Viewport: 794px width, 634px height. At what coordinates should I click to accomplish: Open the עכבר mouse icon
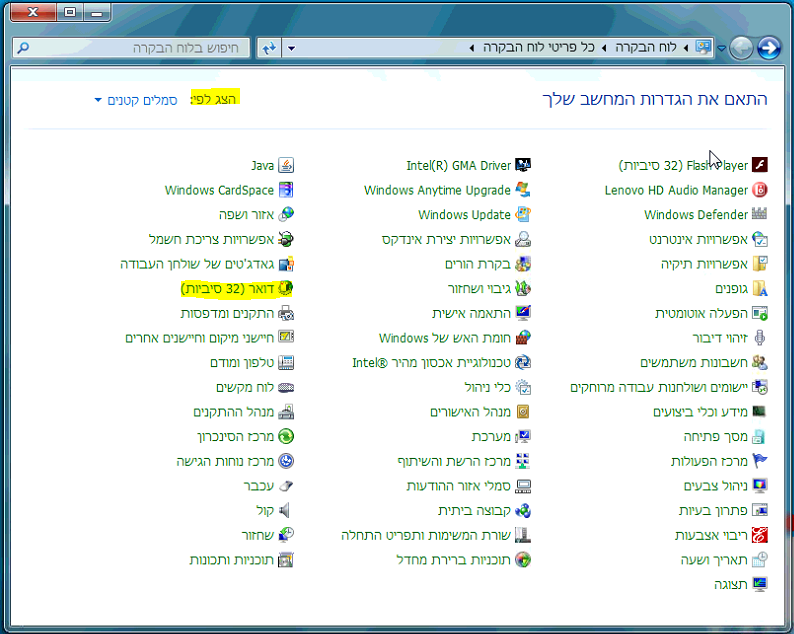point(286,486)
